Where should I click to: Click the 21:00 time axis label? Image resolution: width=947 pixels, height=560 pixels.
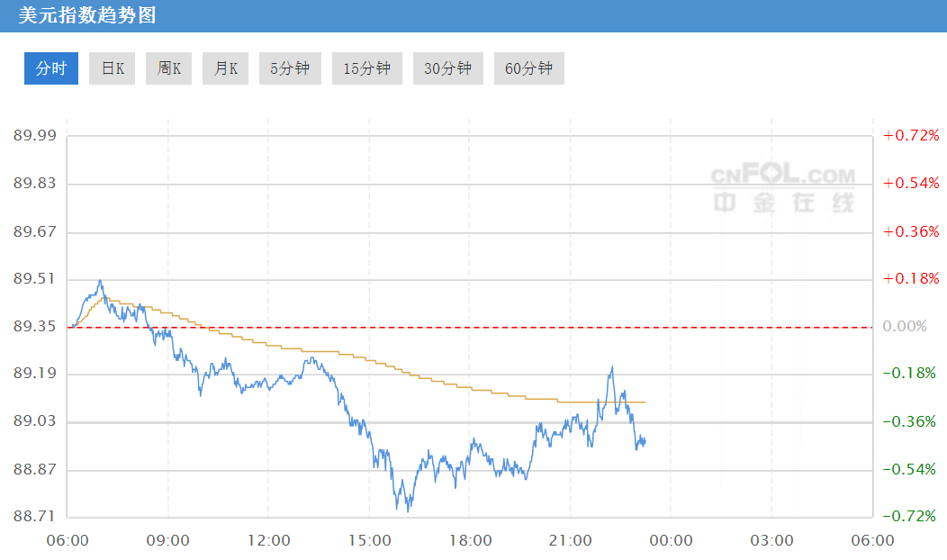point(571,540)
